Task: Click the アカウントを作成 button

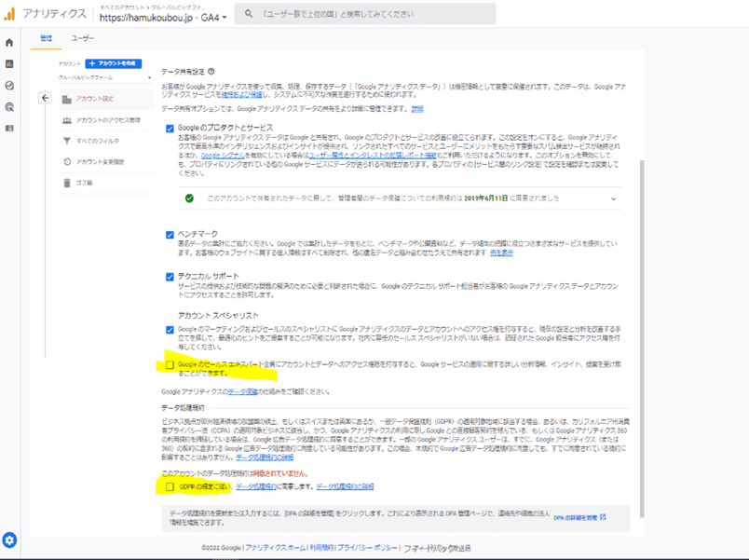Action: pos(114,63)
